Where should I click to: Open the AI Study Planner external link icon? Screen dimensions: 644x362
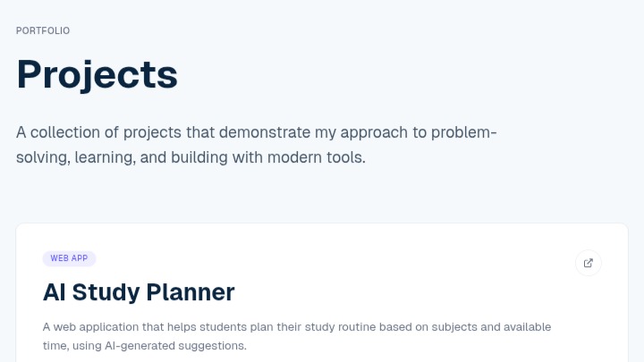[x=589, y=263]
